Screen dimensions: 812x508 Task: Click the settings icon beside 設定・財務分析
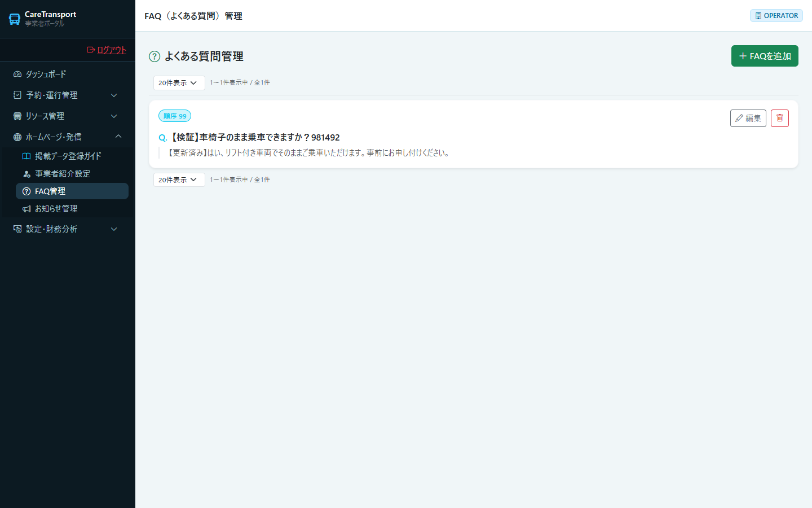pyautogui.click(x=17, y=229)
